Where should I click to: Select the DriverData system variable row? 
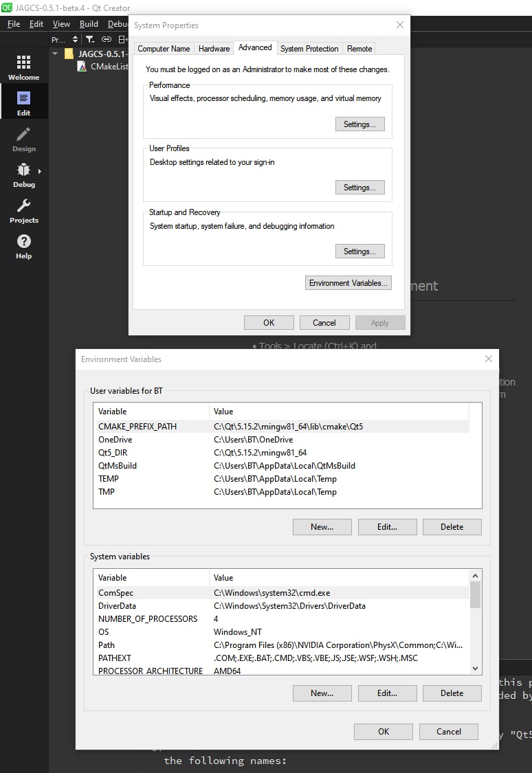[x=281, y=606]
